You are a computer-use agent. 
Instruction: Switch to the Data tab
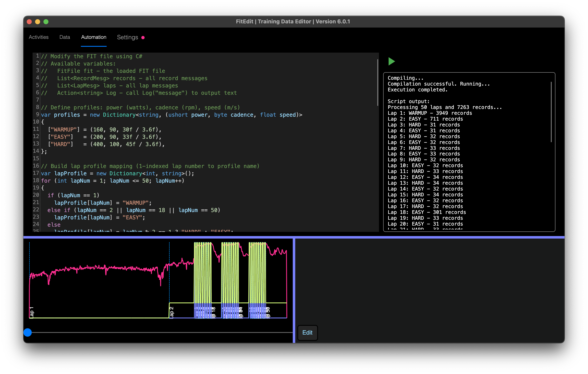click(x=65, y=37)
